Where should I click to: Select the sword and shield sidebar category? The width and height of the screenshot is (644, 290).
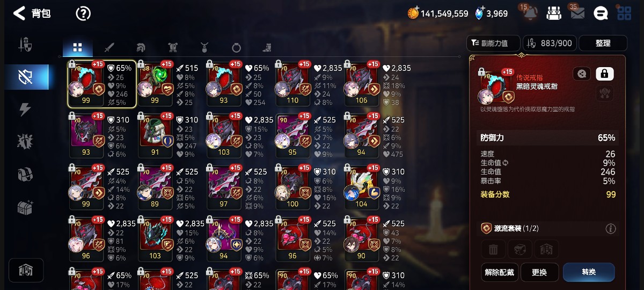click(25, 45)
